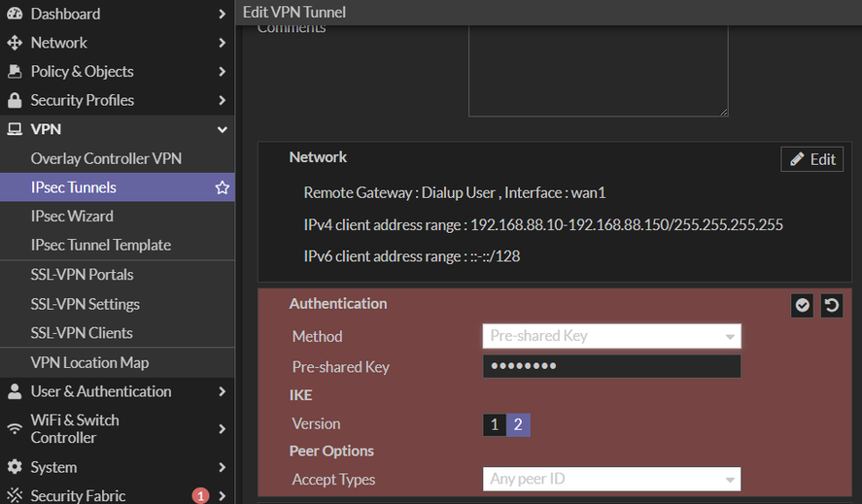Select IKE version 2
862x504 pixels.
(x=518, y=424)
